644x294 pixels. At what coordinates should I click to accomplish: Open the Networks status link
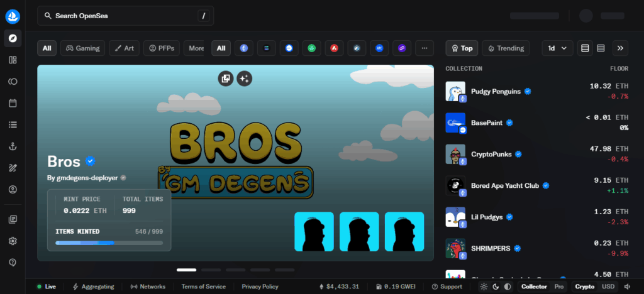pos(148,286)
